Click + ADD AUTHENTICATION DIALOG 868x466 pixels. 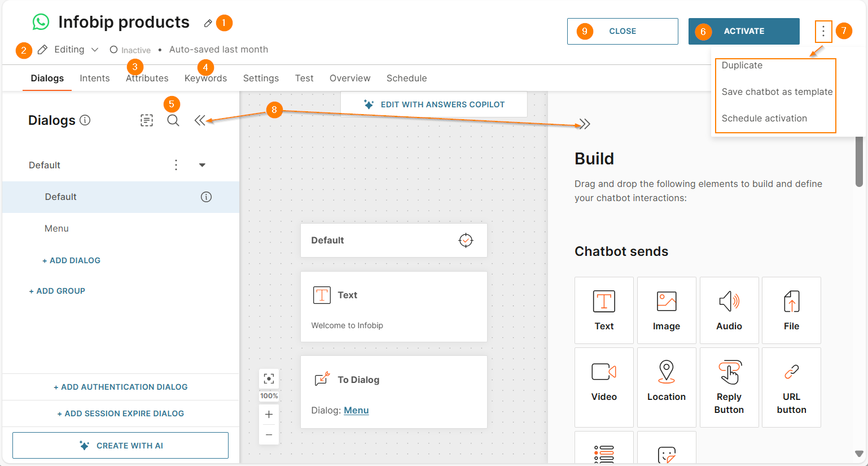(121, 387)
